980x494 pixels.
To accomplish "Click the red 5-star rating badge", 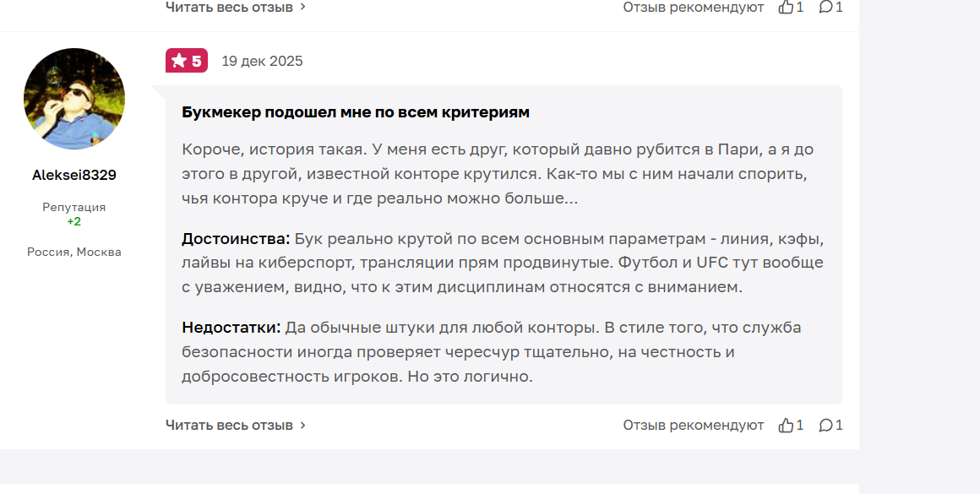I will pyautogui.click(x=186, y=60).
